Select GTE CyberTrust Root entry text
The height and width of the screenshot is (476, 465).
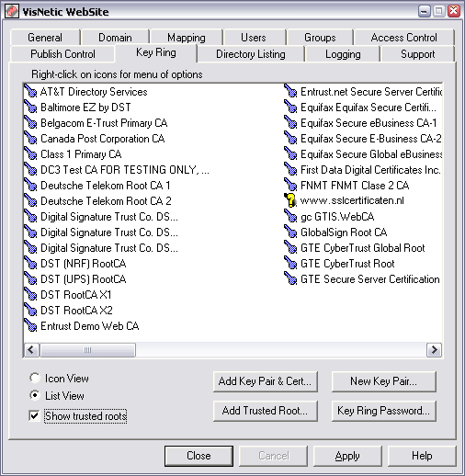pos(347,264)
